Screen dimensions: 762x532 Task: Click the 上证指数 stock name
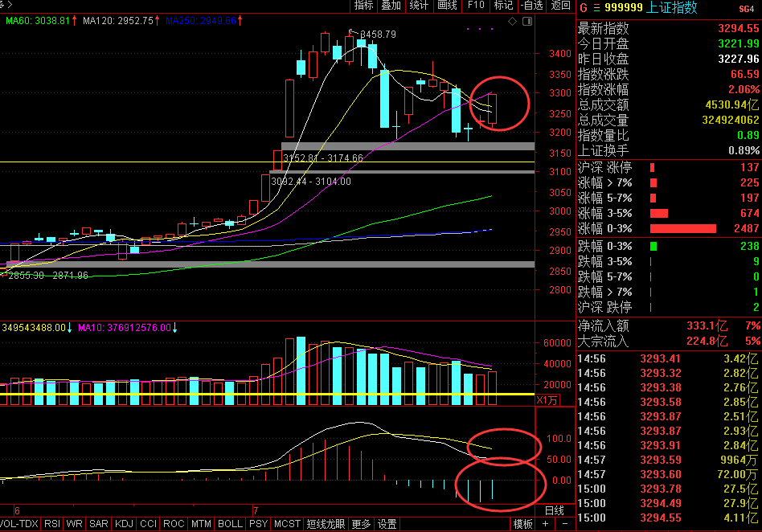[x=672, y=8]
